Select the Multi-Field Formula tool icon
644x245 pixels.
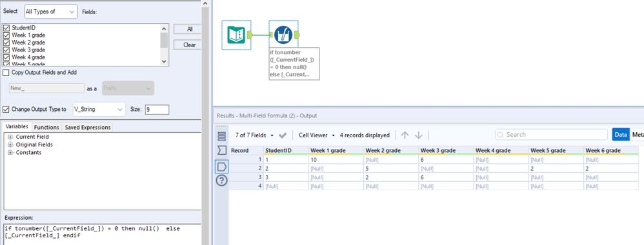coord(283,35)
